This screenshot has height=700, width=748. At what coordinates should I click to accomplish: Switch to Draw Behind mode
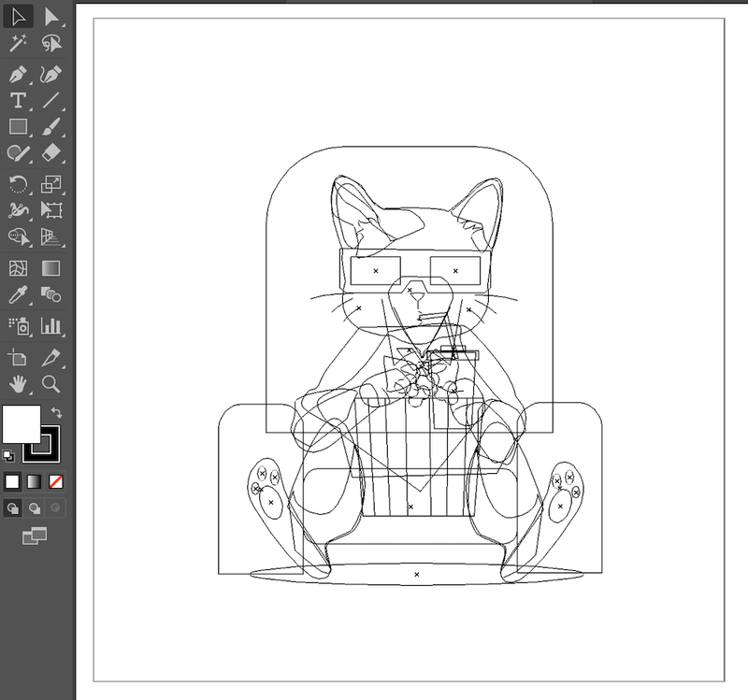34,508
